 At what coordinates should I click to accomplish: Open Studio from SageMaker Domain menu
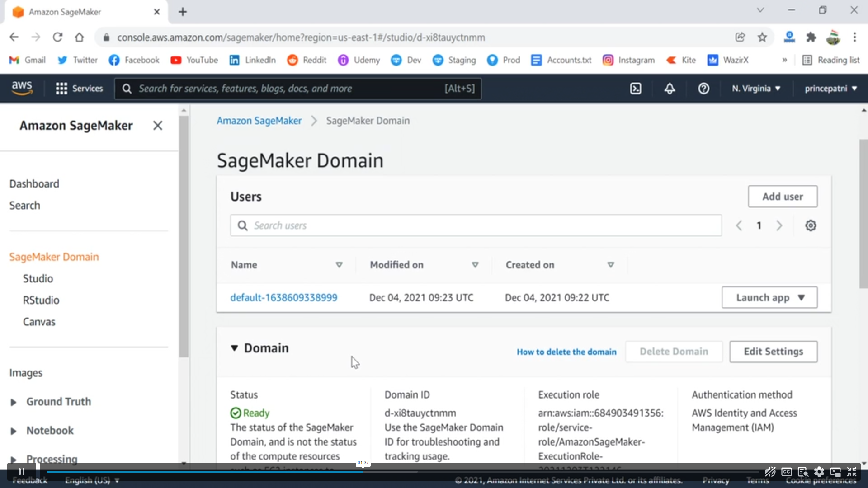click(38, 278)
